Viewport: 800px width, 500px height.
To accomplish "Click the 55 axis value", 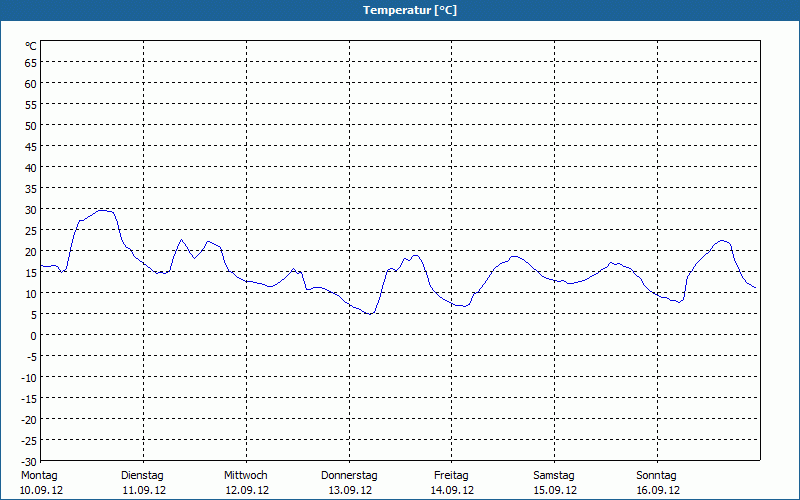I will click(31, 105).
